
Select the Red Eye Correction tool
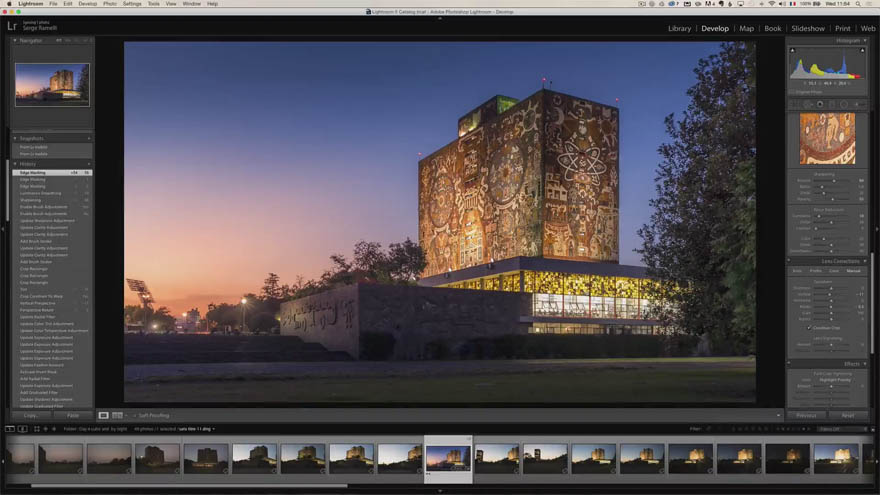pos(820,104)
